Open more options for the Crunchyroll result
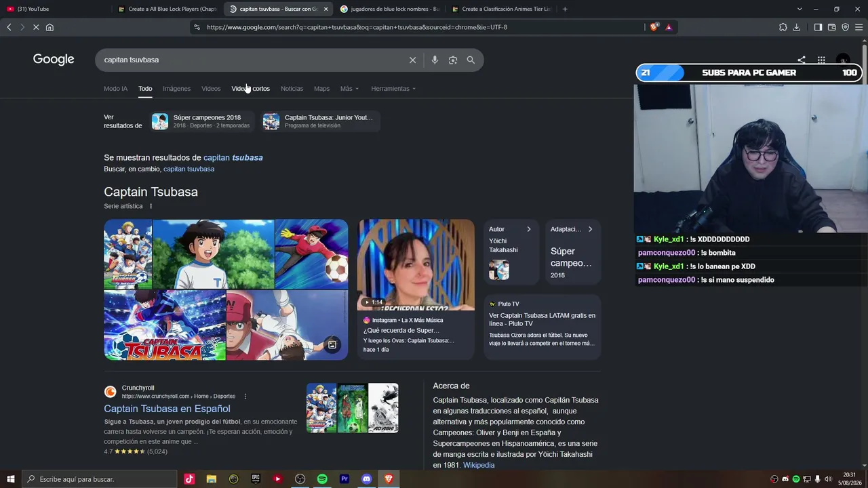Screen dimensions: 868x488 [245, 396]
